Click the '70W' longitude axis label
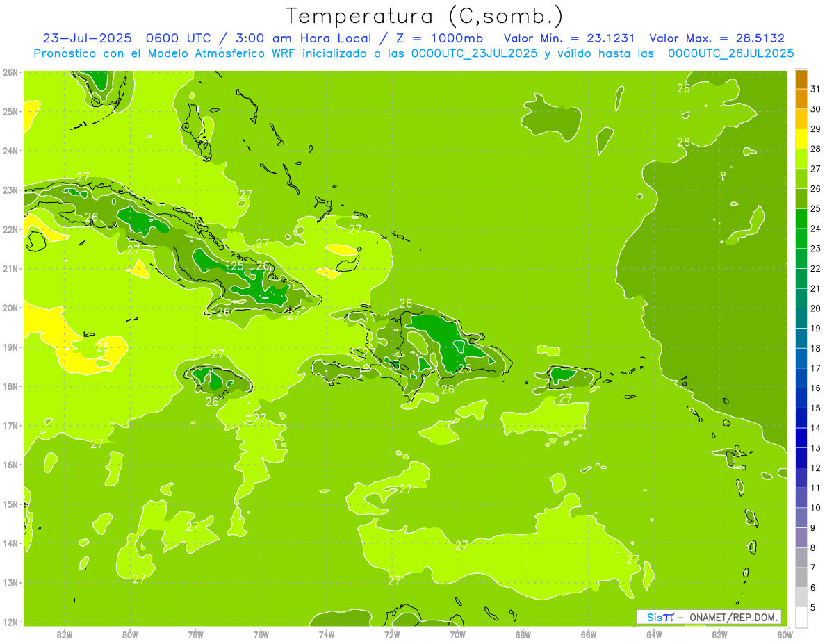 click(x=457, y=634)
